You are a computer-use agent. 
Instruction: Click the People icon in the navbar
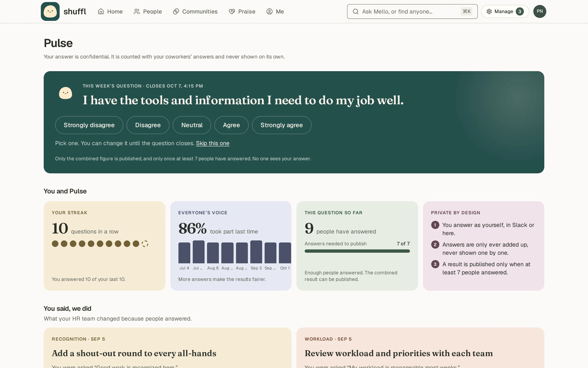click(x=137, y=11)
